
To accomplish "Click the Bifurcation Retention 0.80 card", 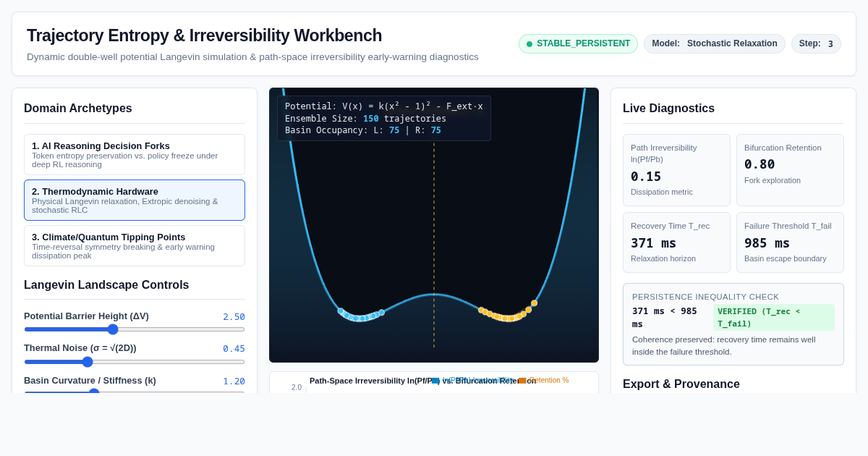I will point(790,170).
